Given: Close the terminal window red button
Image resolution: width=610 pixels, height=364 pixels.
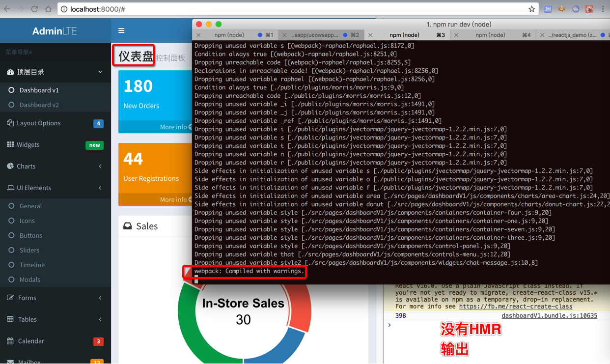Looking at the screenshot, I should pos(199,24).
